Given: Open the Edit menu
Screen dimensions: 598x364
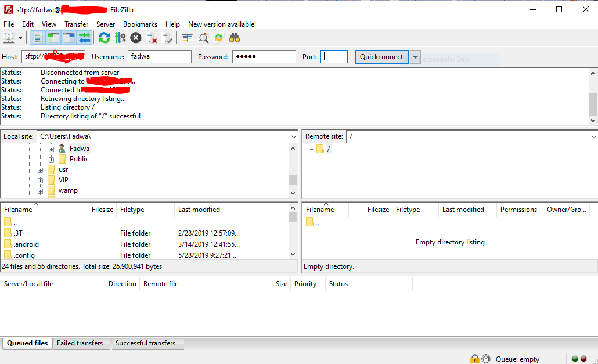Looking at the screenshot, I should [x=28, y=24].
